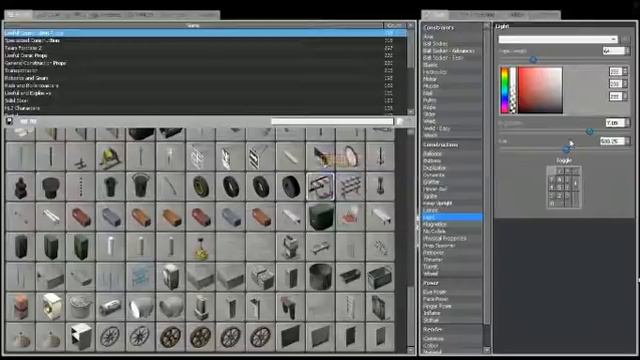The width and height of the screenshot is (640, 360).
Task: Click icon right of search field
Action: [400, 121]
